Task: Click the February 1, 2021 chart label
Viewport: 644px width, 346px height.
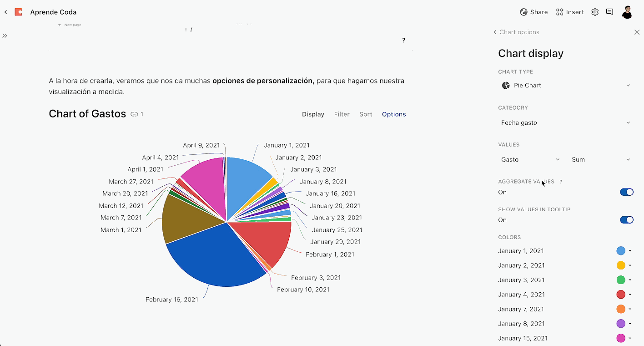Action: tap(330, 254)
